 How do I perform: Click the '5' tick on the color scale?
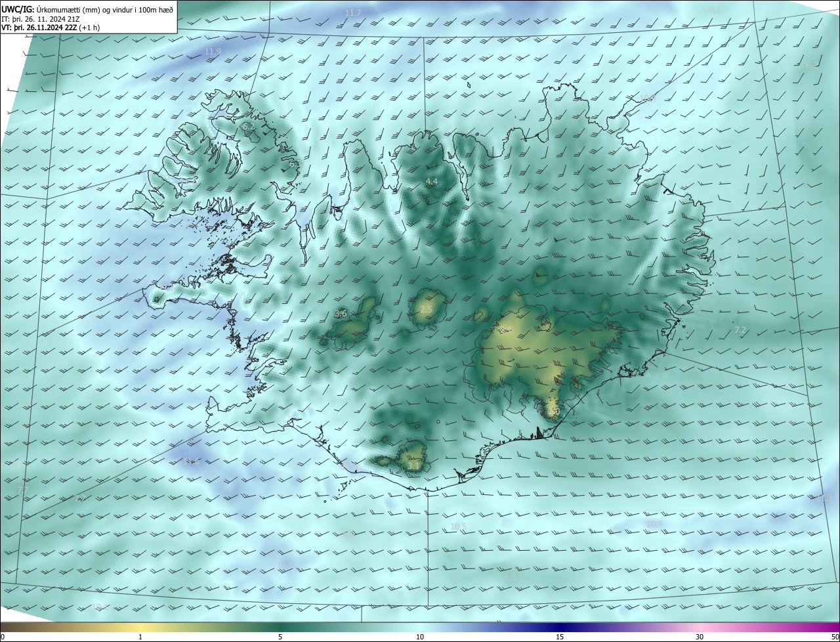pyautogui.click(x=280, y=637)
